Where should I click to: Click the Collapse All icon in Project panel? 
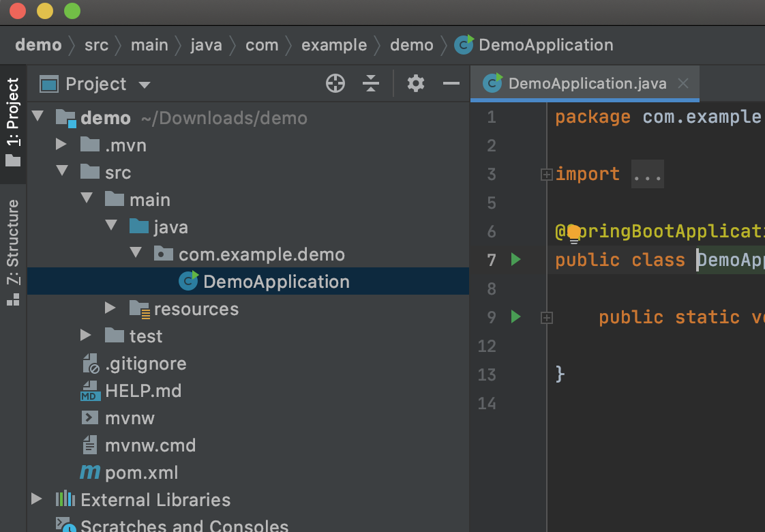click(x=371, y=83)
